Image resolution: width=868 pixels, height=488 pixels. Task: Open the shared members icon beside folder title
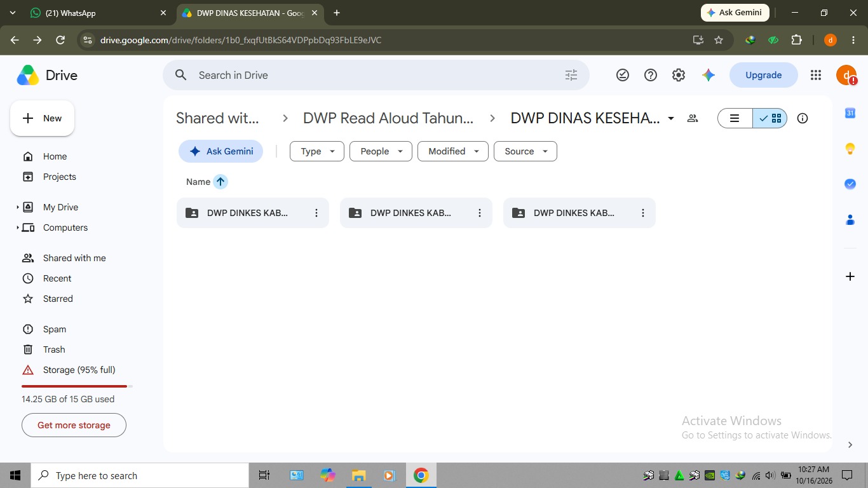point(693,118)
